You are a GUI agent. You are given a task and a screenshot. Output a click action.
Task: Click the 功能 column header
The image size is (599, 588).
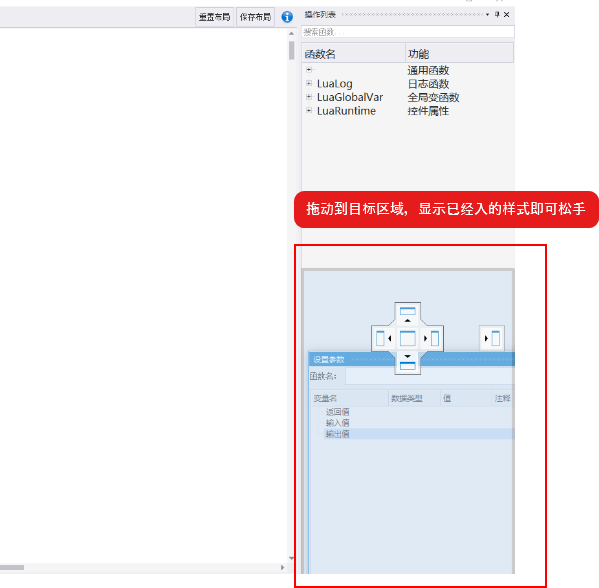tap(459, 53)
